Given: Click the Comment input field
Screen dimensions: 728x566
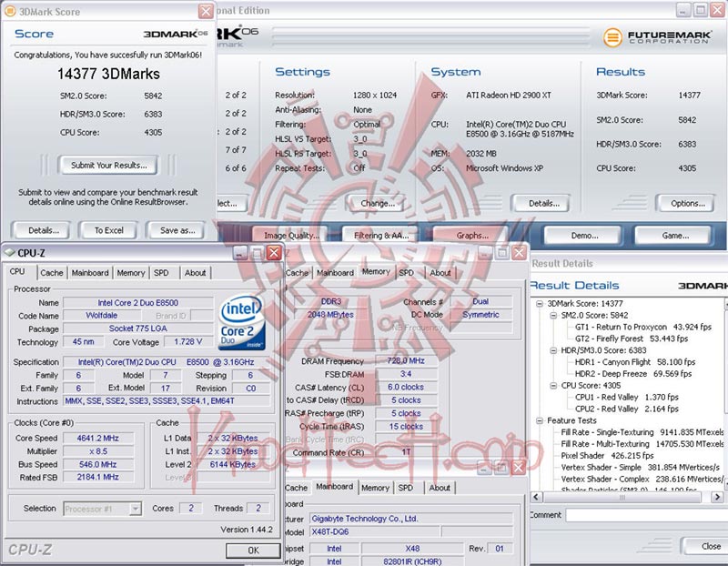Looking at the screenshot, I should point(647,515).
